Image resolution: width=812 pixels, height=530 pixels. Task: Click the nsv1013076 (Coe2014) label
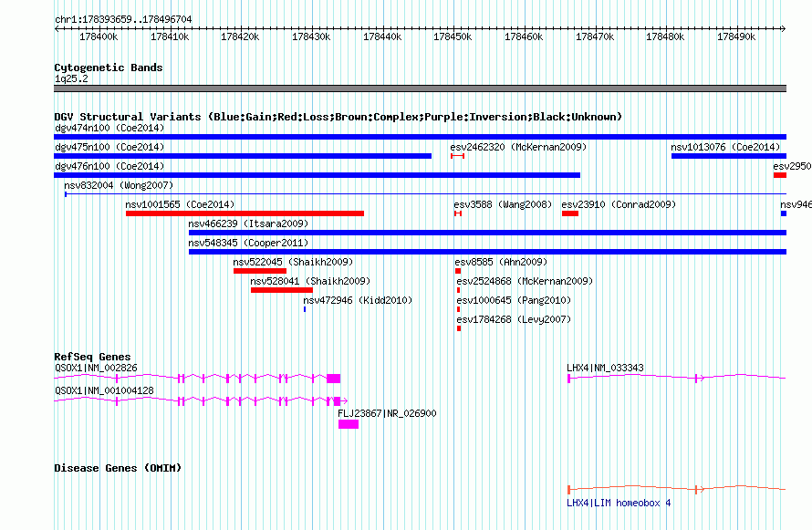725,147
